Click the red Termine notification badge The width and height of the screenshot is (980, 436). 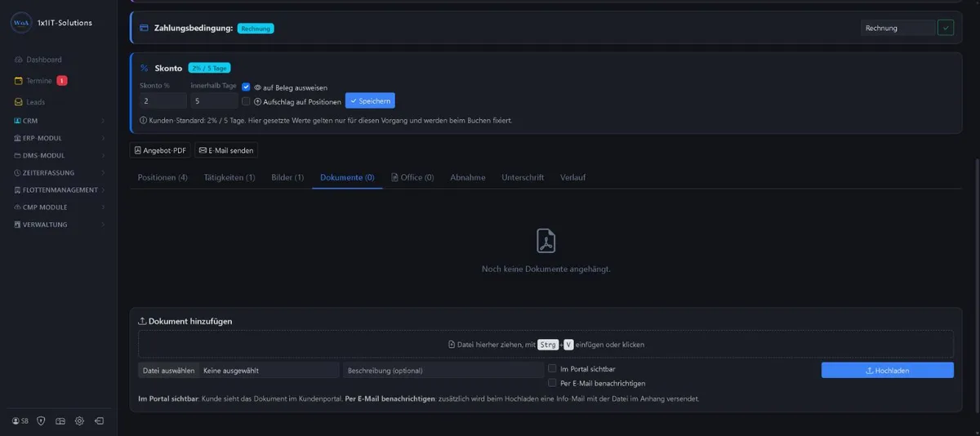pyautogui.click(x=62, y=81)
